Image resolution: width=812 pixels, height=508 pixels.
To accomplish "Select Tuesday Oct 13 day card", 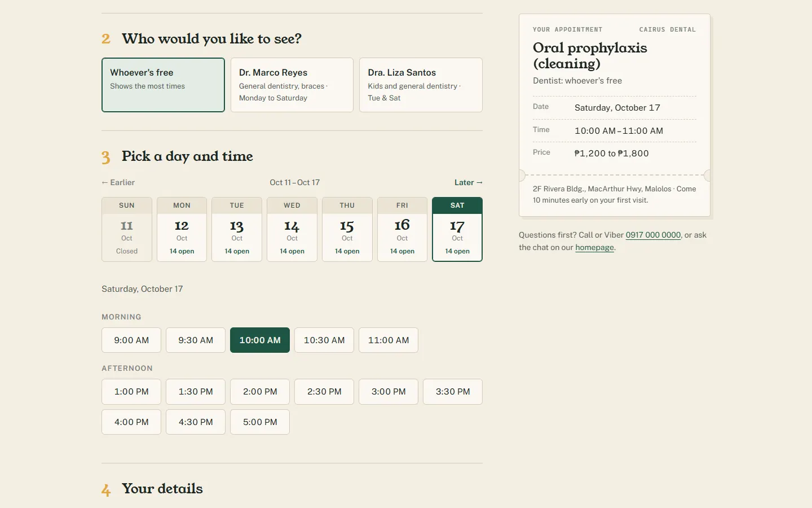I will click(x=237, y=229).
